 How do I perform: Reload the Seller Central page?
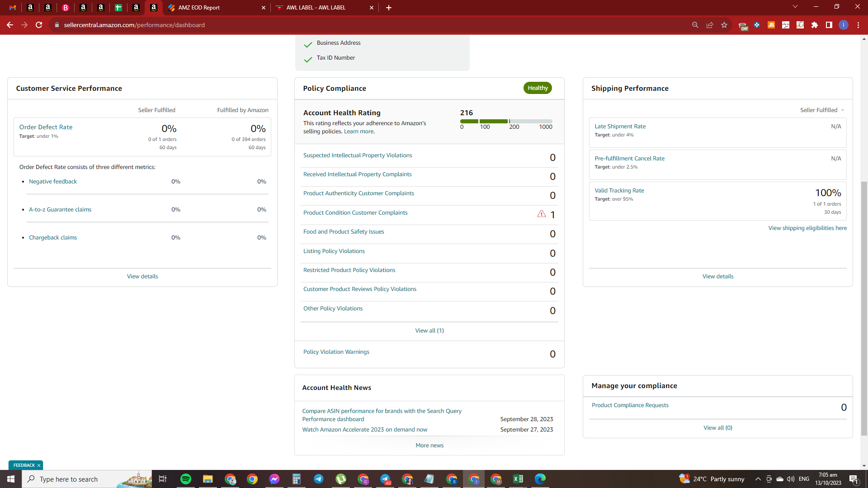[39, 25]
